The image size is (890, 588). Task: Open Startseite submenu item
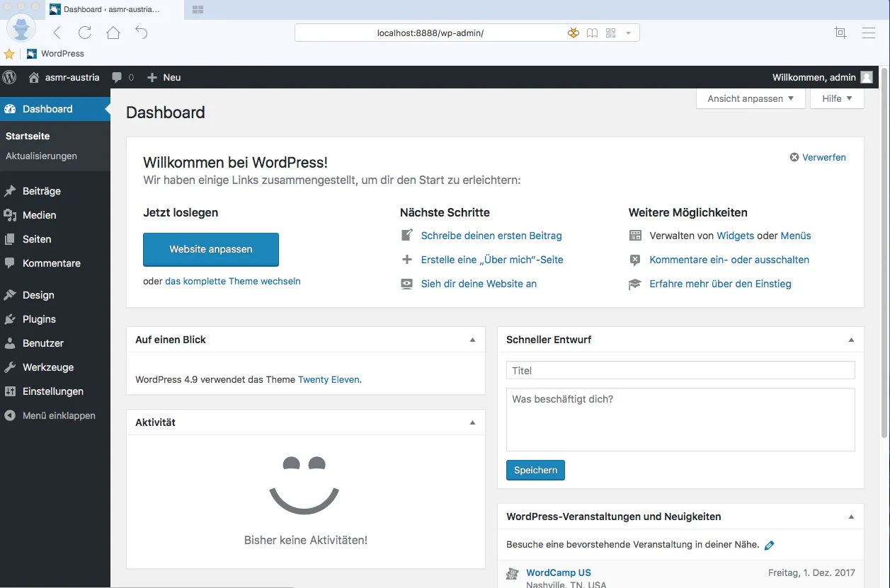(28, 136)
